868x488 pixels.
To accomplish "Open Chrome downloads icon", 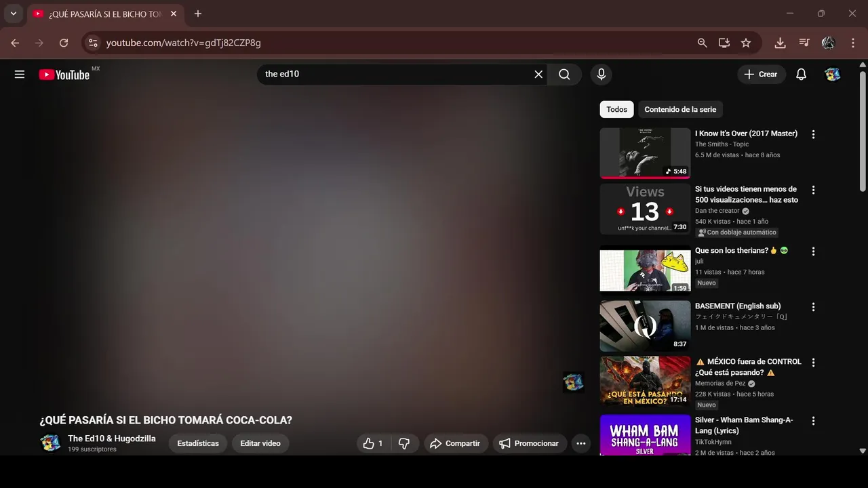I will coord(780,43).
